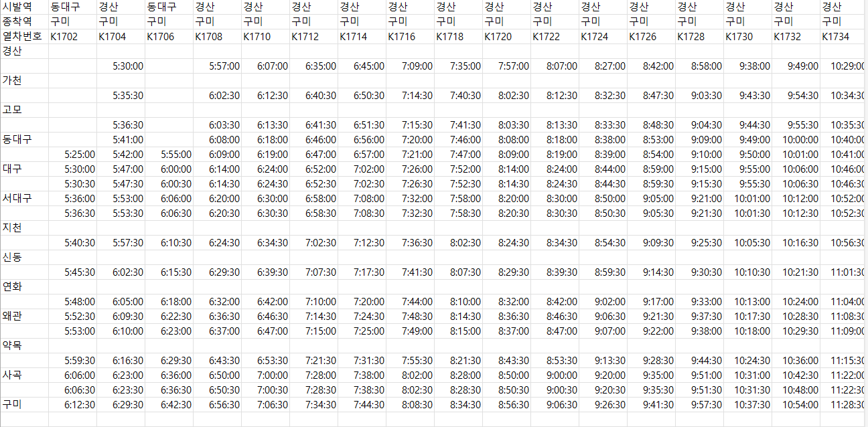Select the 약목 station label
This screenshot has width=868, height=427.
click(x=25, y=346)
